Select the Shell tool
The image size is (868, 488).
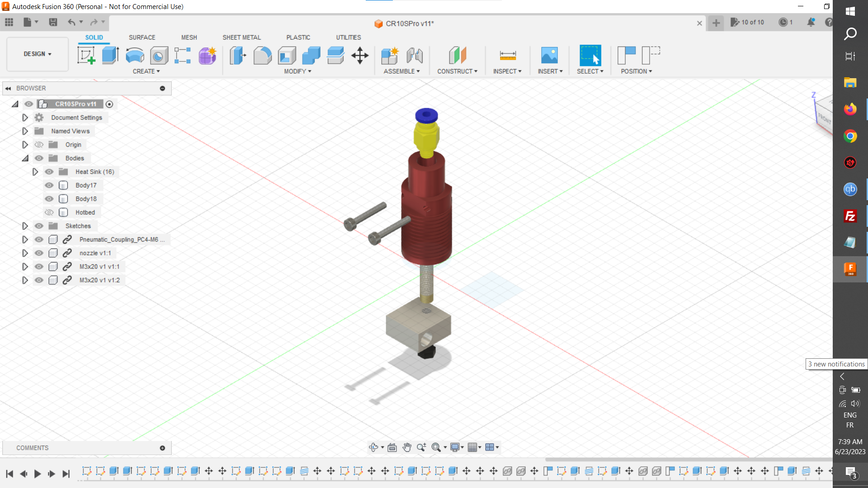pos(287,56)
